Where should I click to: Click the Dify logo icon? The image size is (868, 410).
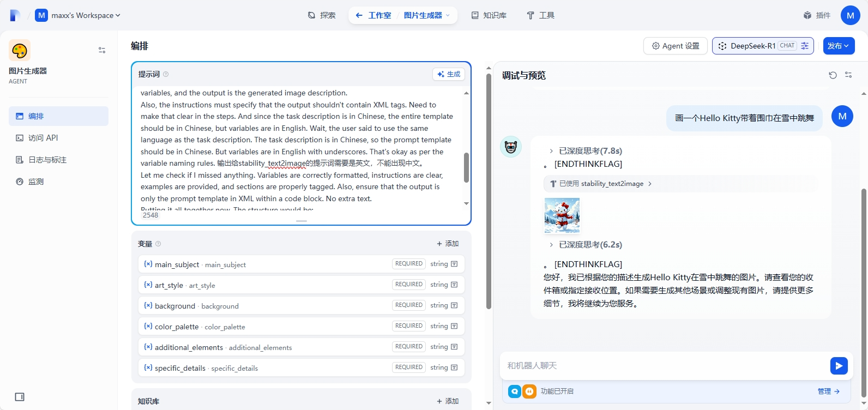[x=15, y=15]
